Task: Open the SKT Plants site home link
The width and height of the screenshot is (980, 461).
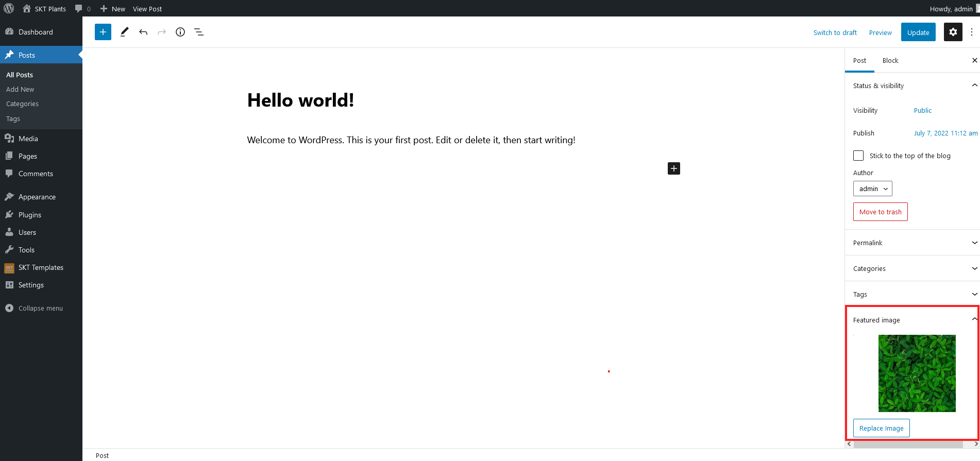Action: (x=44, y=9)
